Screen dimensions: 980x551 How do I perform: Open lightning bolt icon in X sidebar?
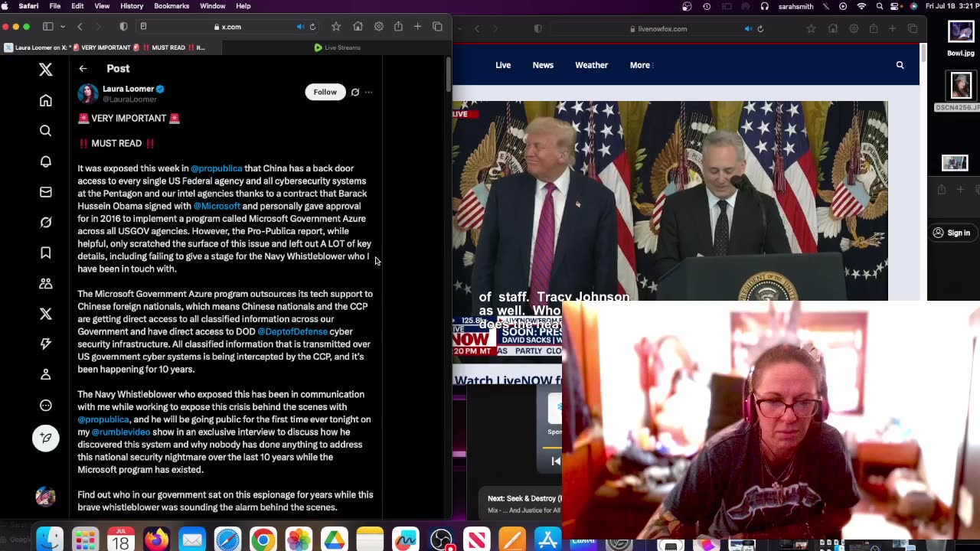tap(46, 344)
